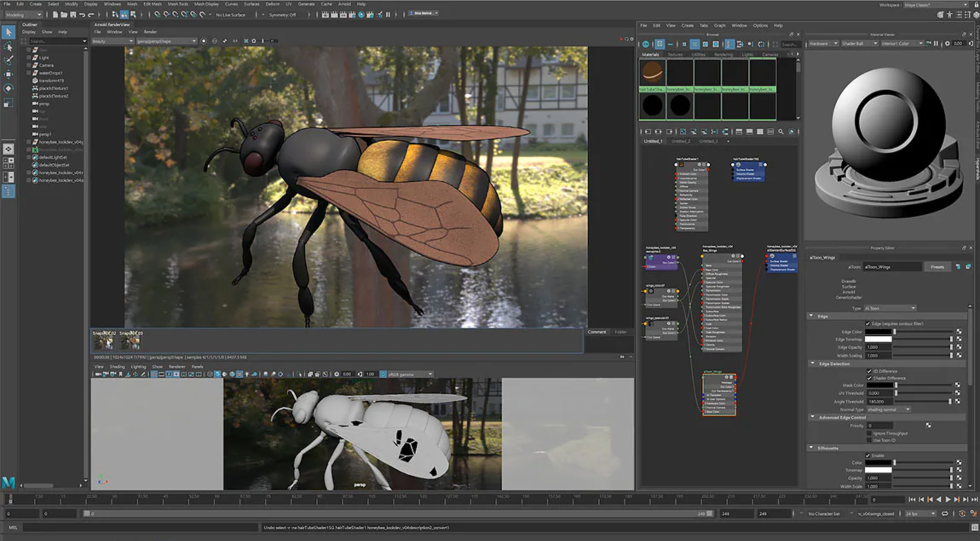
Task: Open the Arnold menu in the main menu bar
Action: (x=344, y=4)
